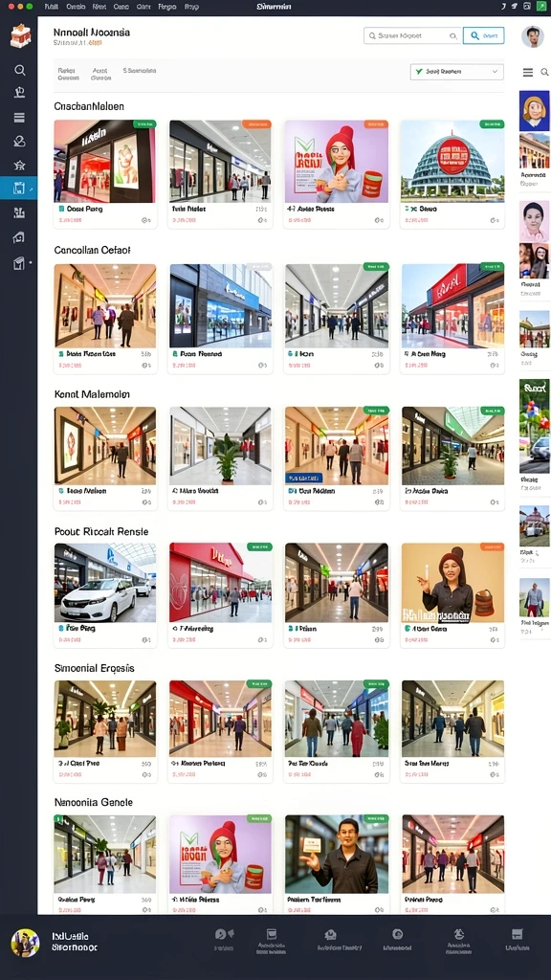
Task: Click the blue-outlined search button
Action: (483, 36)
